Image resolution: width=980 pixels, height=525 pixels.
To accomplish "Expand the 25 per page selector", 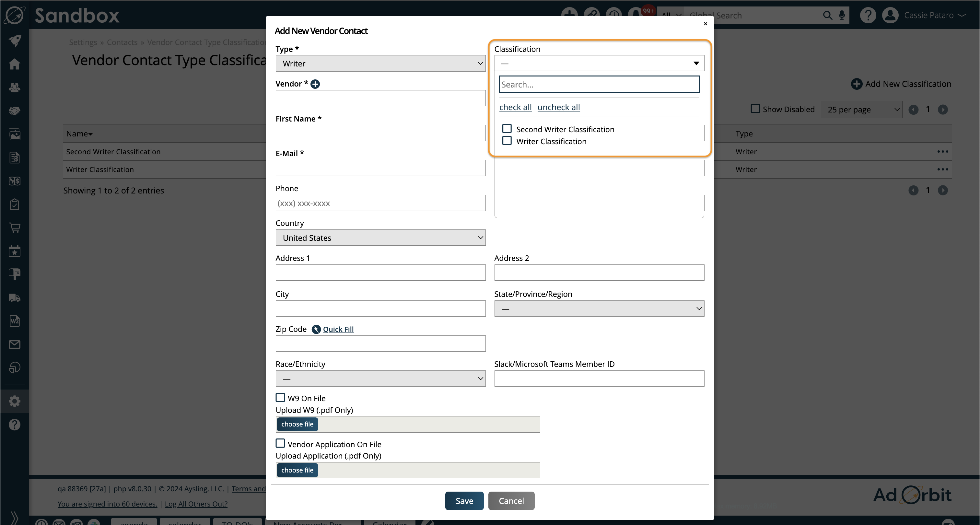I will point(861,109).
